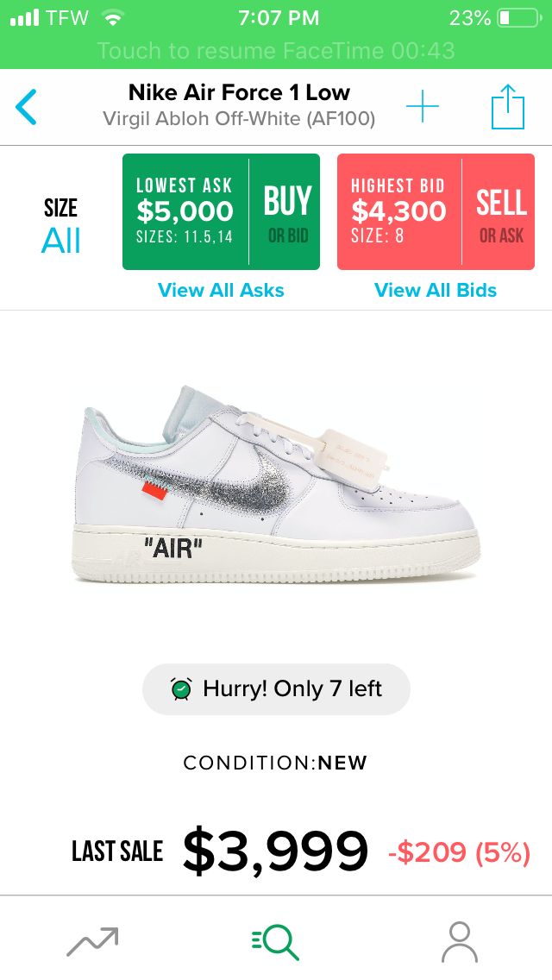Tap the Wi-Fi status icon

pyautogui.click(x=112, y=18)
